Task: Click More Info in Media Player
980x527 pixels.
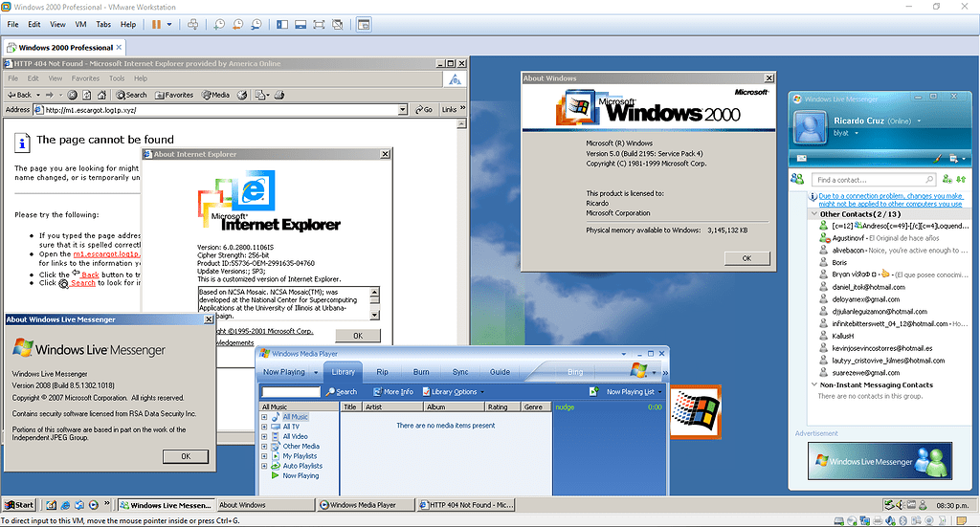Action: coord(393,392)
